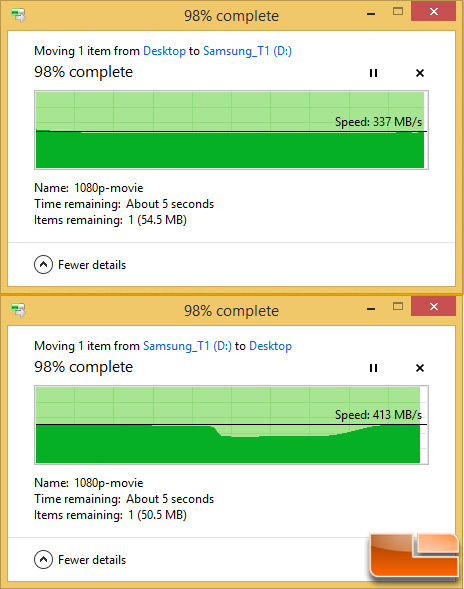
Task: Click the file transfer icon in bottom title bar
Action: click(x=18, y=310)
